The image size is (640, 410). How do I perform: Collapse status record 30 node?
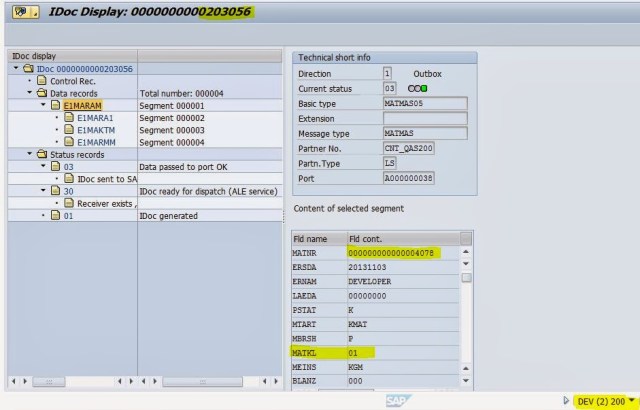(x=43, y=191)
